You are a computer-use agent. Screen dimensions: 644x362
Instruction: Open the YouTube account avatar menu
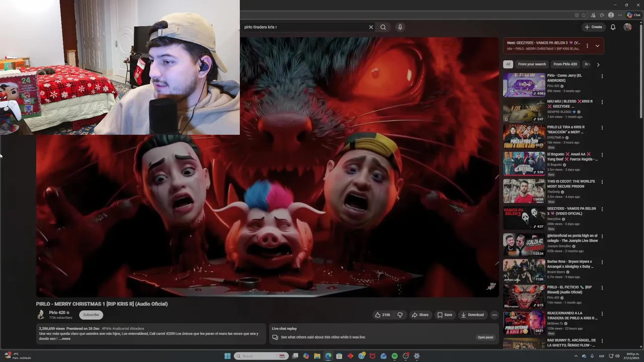(627, 27)
